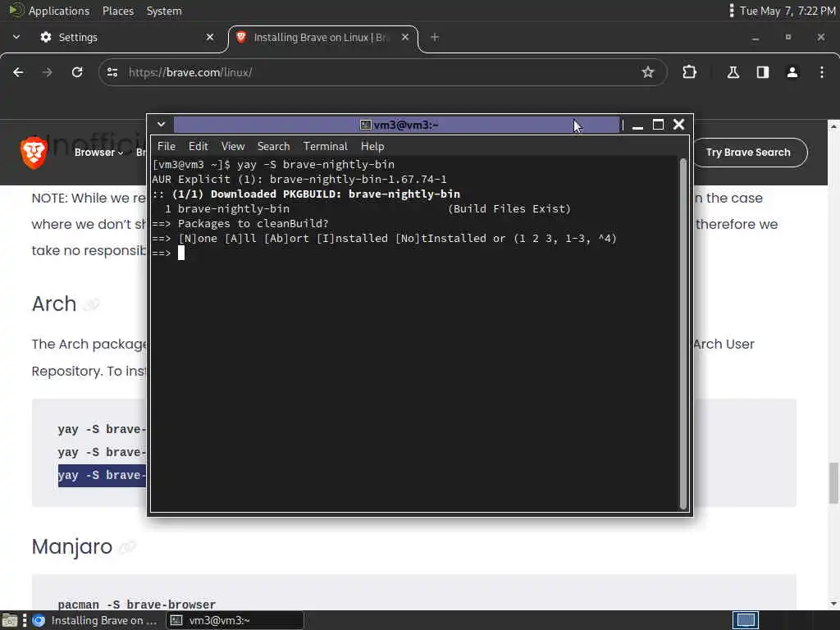840x630 pixels.
Task: Click the Manjaro section heading
Action: pyautogui.click(x=72, y=547)
